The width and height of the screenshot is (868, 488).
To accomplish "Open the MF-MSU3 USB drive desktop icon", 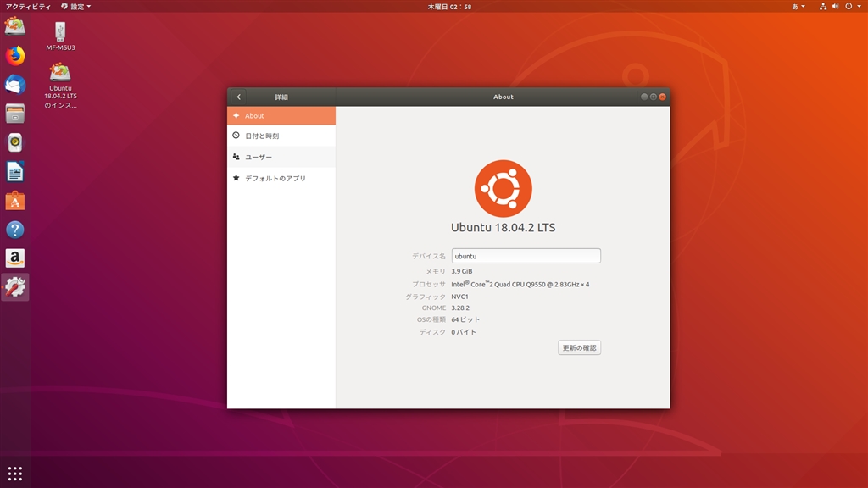I will 60,36.
